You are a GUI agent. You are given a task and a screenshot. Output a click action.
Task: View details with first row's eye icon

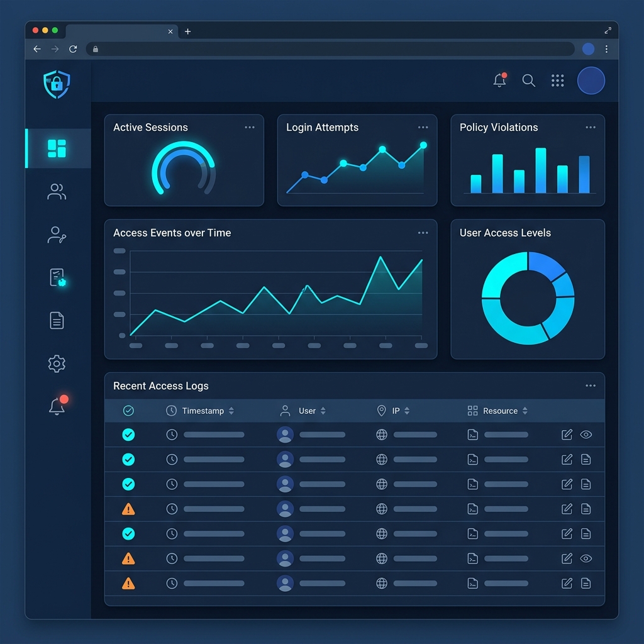click(x=586, y=435)
